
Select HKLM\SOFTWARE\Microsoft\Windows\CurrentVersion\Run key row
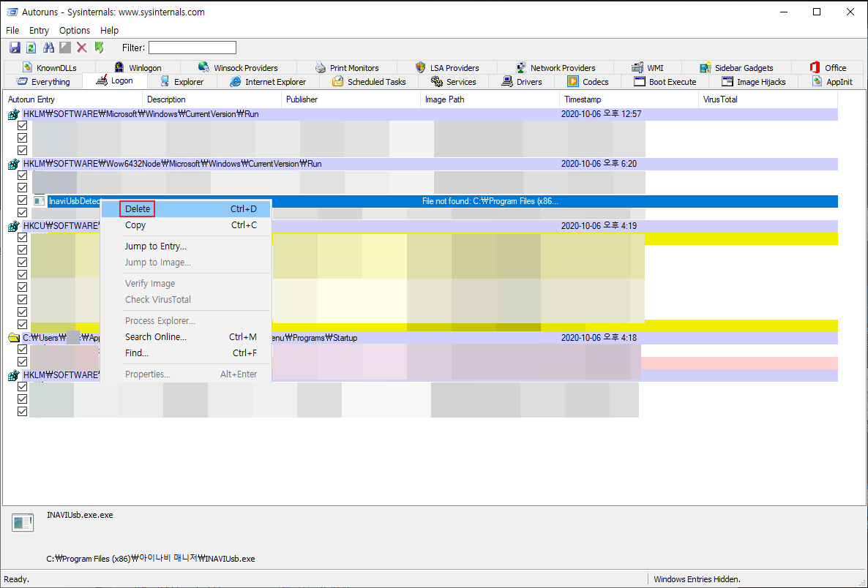tap(422, 115)
